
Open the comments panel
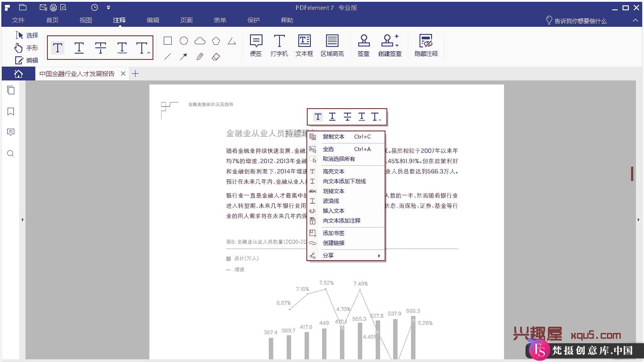pyautogui.click(x=11, y=132)
